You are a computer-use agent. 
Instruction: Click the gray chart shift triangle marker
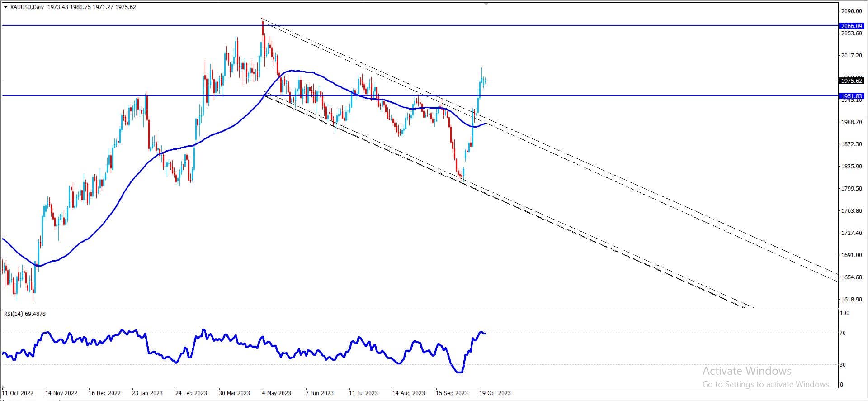click(486, 4)
